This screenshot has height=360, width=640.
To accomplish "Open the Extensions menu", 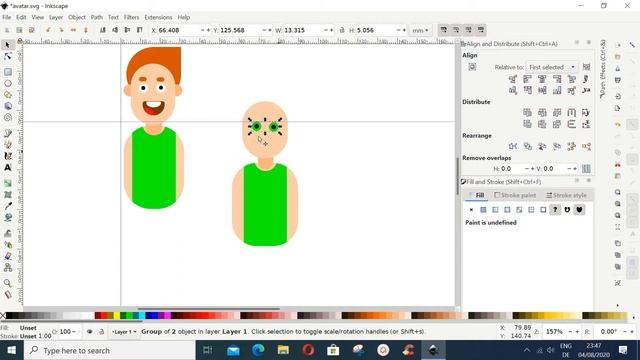I will 158,17.
